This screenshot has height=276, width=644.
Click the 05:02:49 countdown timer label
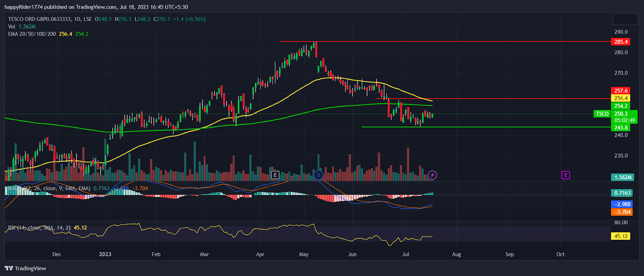click(x=625, y=120)
